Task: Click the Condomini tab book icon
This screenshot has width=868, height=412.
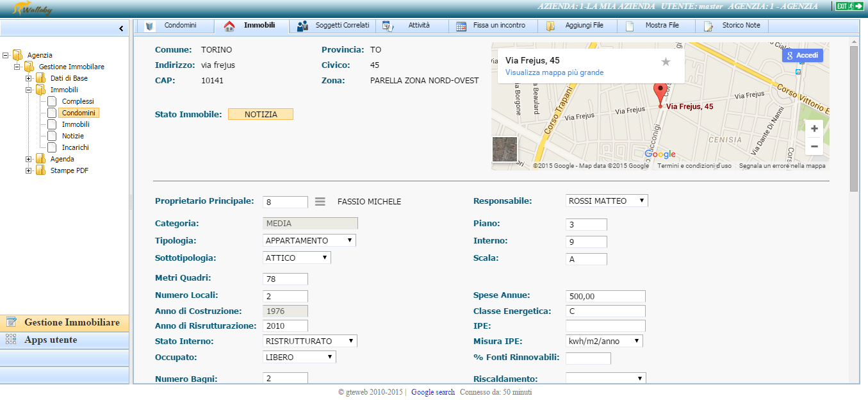Action: click(150, 26)
